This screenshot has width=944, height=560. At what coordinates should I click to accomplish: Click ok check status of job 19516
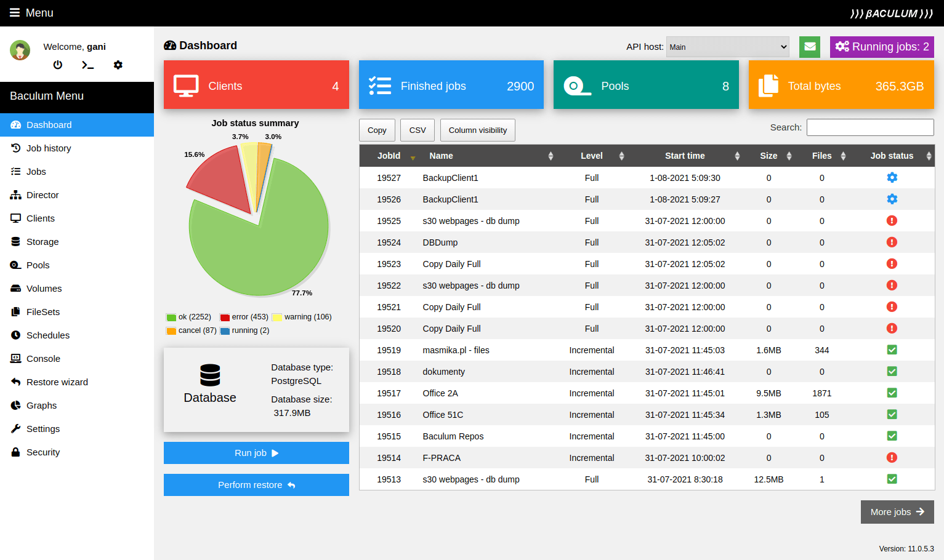point(892,415)
